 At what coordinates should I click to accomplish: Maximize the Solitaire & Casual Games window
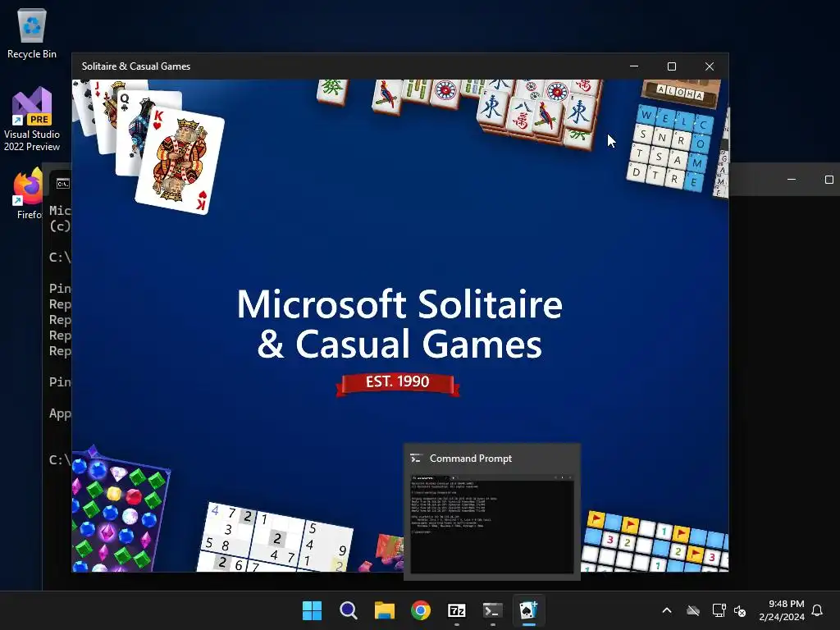pyautogui.click(x=672, y=66)
